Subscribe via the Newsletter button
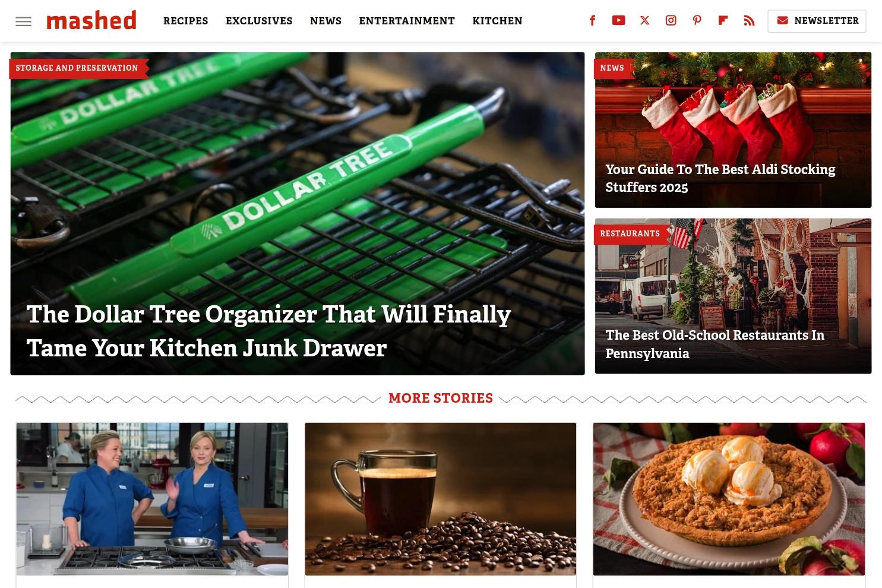This screenshot has width=882, height=588. (x=817, y=21)
